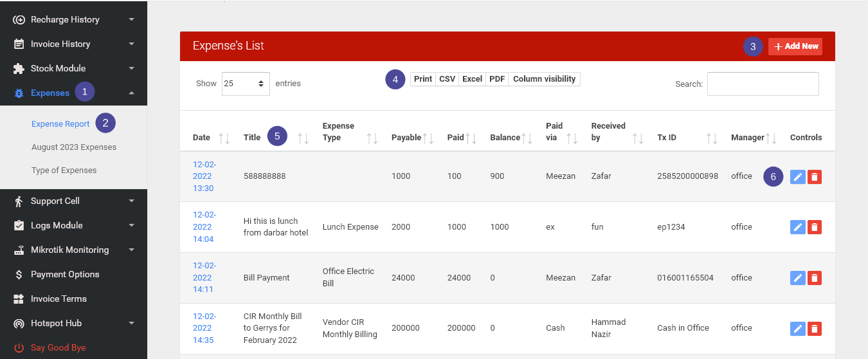Click the Logs Module clipboard icon

pyautogui.click(x=19, y=226)
